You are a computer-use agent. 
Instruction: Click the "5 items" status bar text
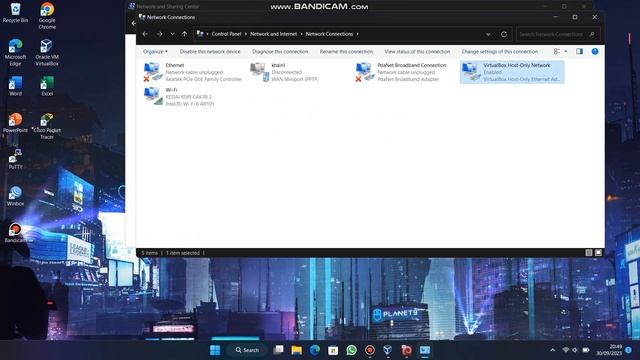[149, 253]
